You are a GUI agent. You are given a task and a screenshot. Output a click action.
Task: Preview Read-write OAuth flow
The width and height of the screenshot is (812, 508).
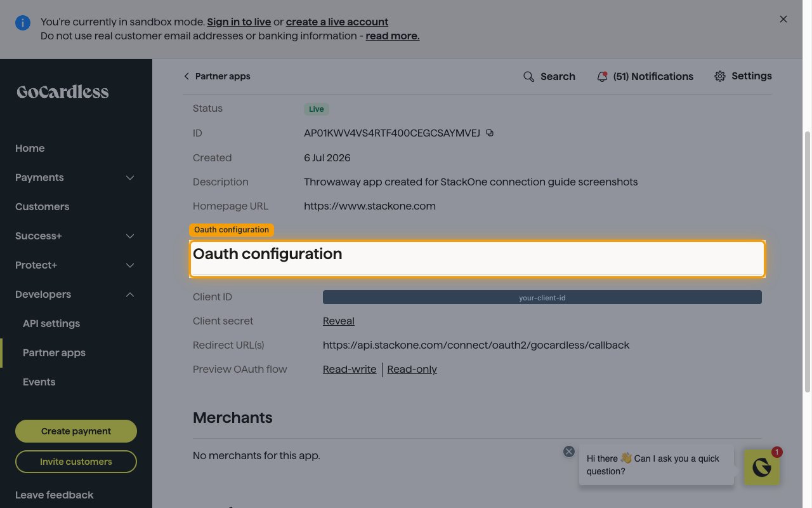coord(350,369)
